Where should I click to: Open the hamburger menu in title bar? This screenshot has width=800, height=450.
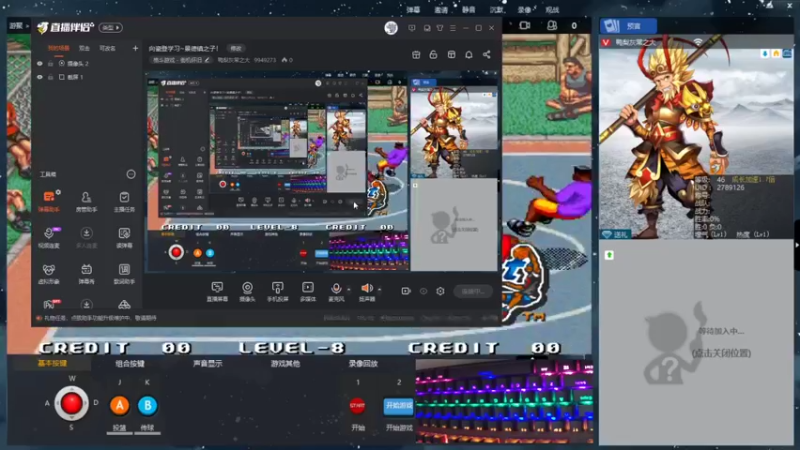(x=453, y=28)
